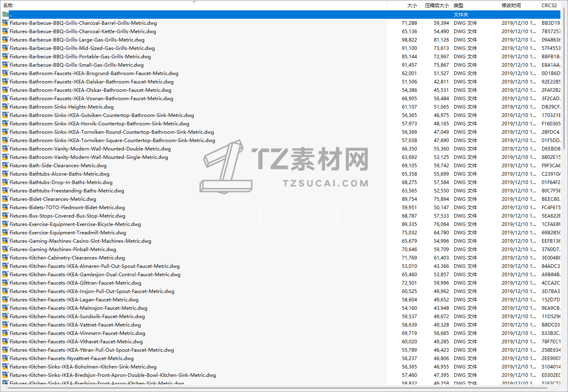Click the 文件夹 type label in the ".." row

(461, 14)
